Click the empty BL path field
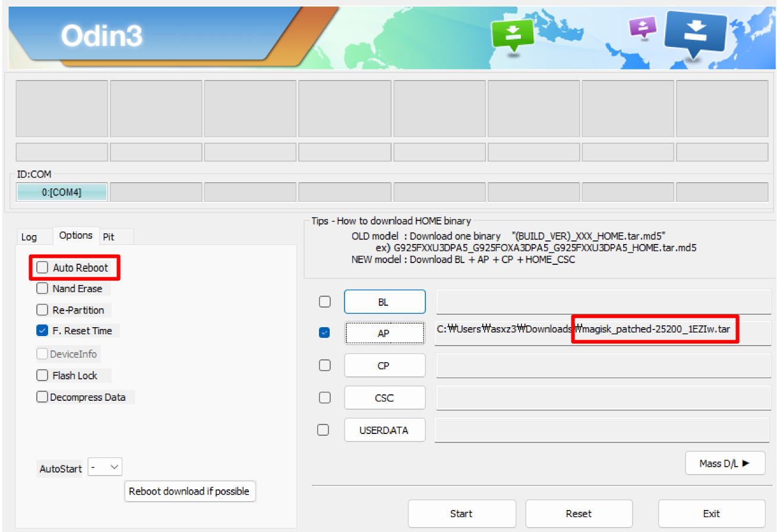 pyautogui.click(x=604, y=302)
